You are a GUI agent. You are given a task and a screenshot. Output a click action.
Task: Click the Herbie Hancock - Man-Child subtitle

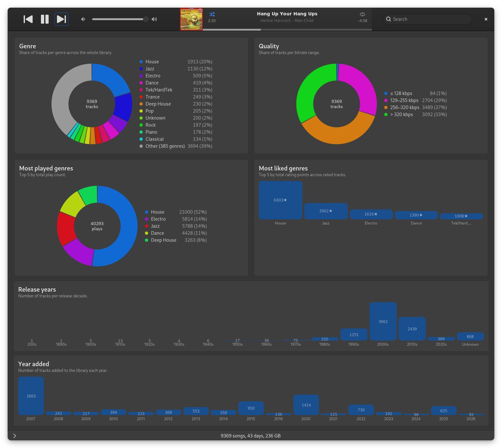pyautogui.click(x=287, y=20)
